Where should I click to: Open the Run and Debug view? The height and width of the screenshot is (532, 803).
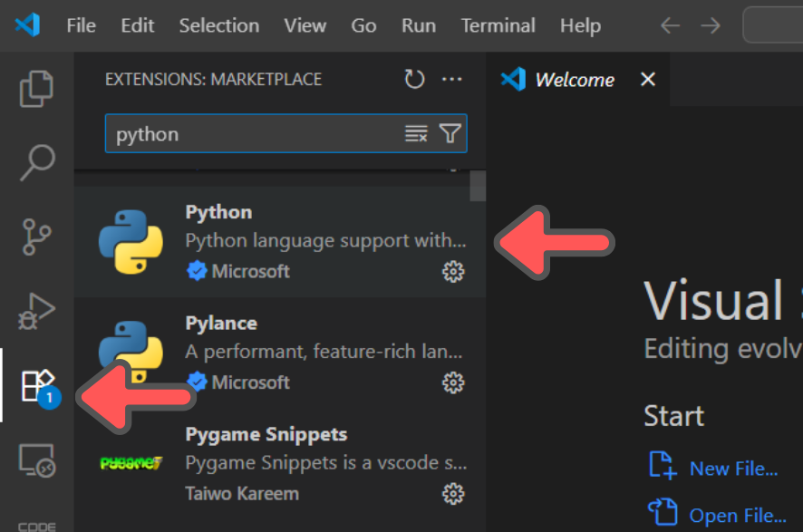pyautogui.click(x=37, y=311)
